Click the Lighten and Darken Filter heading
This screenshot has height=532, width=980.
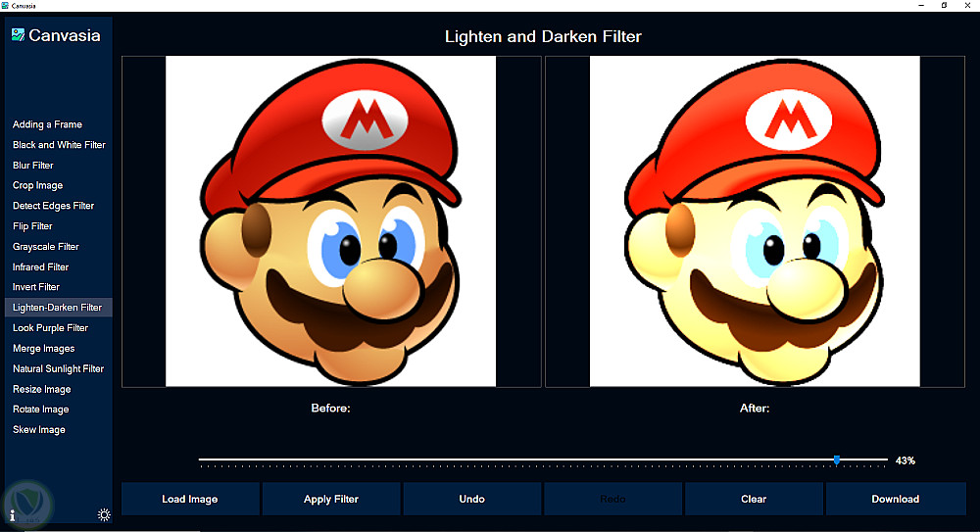(543, 37)
